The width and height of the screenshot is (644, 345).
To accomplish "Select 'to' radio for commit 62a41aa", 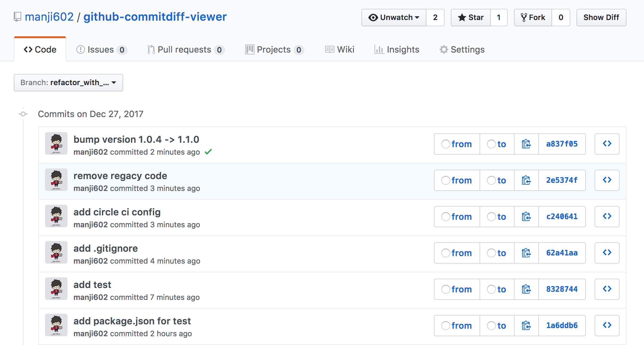I will pos(491,253).
